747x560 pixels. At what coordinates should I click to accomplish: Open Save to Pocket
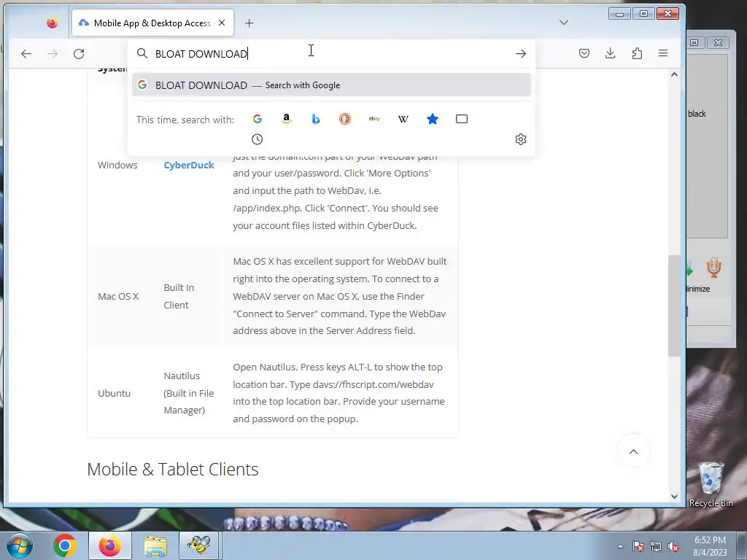click(x=584, y=53)
